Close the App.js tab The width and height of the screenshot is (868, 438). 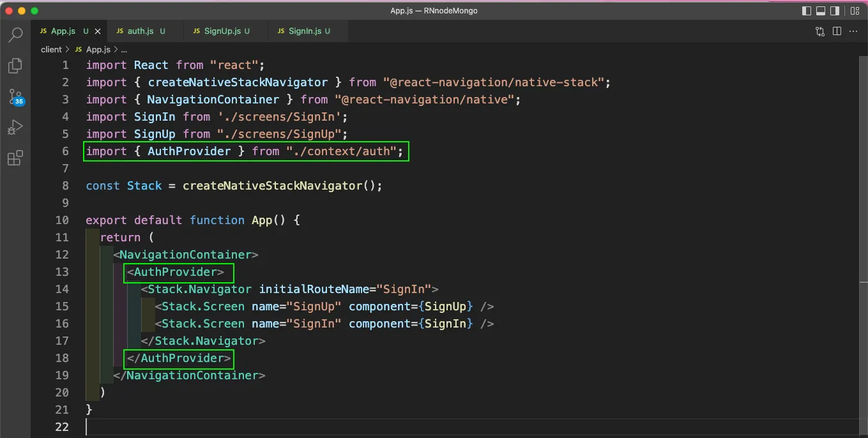(98, 31)
